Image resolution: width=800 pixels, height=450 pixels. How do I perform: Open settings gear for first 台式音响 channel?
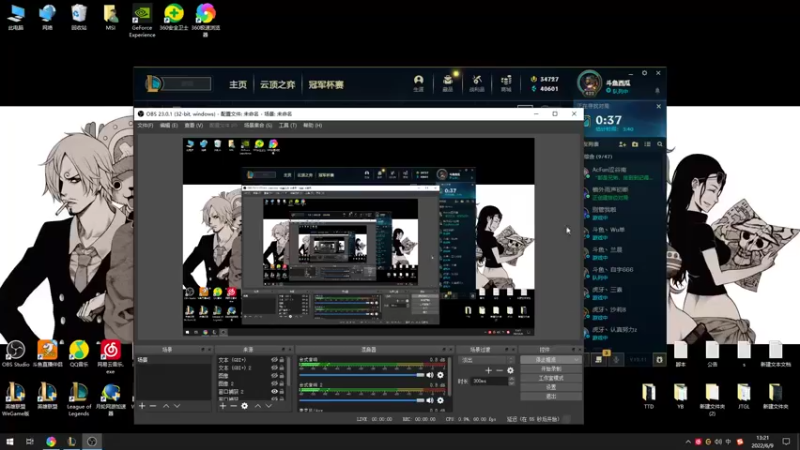pos(440,375)
